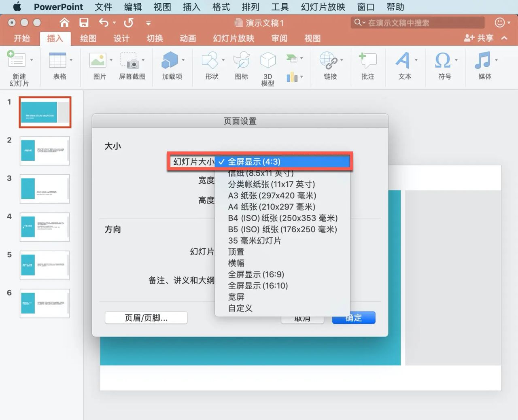Open the New Slide dropdown arrow
Viewport: 518px width, 420px height.
coord(32,60)
